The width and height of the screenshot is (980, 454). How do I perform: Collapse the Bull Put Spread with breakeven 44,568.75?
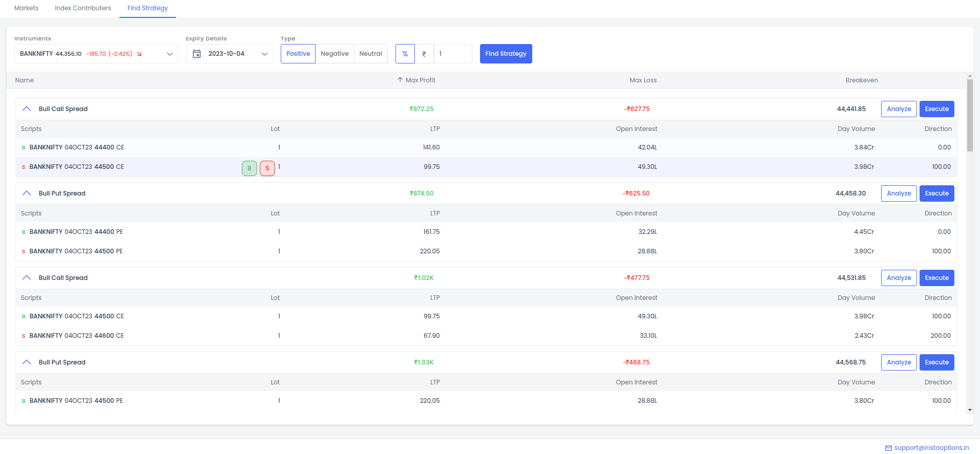pyautogui.click(x=27, y=362)
